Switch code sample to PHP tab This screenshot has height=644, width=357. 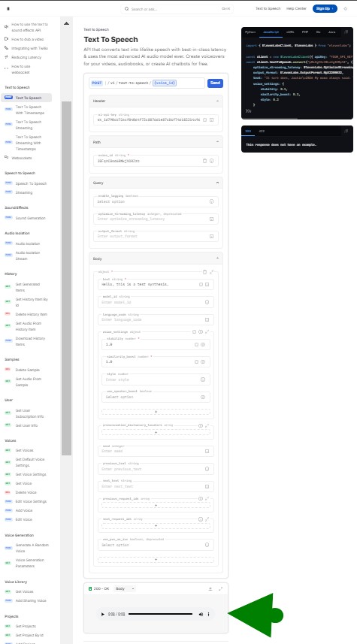coord(305,32)
